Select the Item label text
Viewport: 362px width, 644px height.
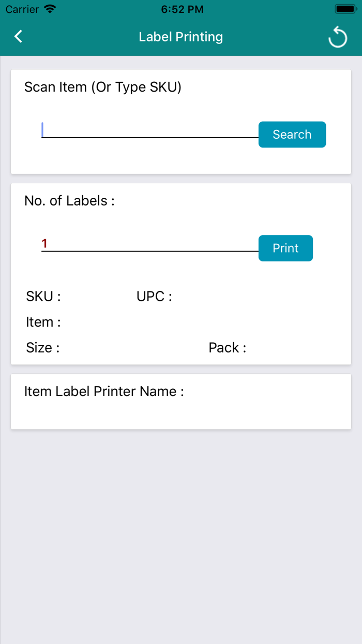pos(43,321)
